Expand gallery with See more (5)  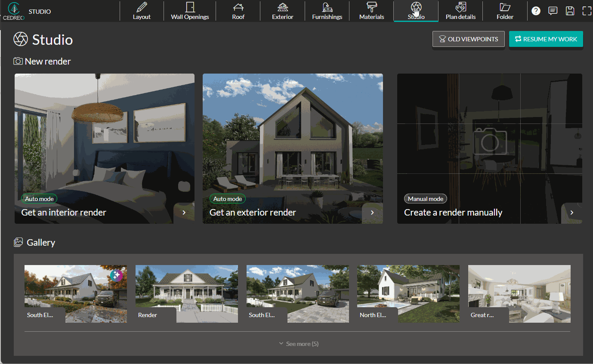(298, 344)
